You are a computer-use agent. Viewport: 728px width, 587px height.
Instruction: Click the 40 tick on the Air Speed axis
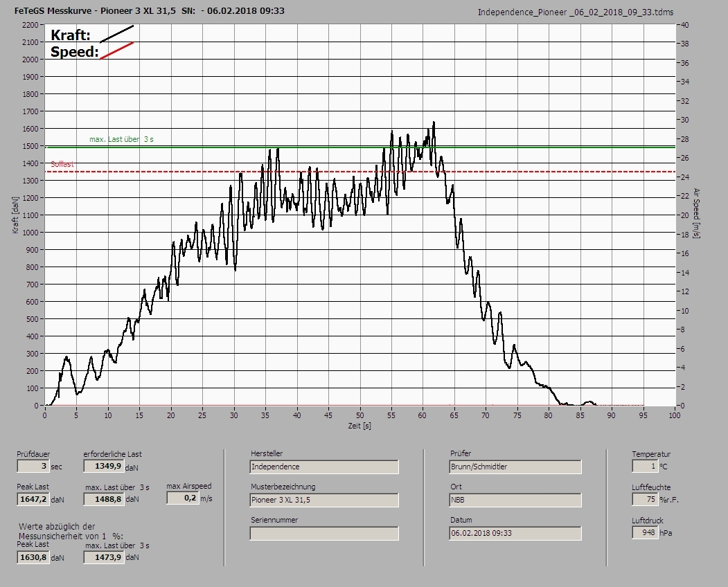[x=685, y=25]
